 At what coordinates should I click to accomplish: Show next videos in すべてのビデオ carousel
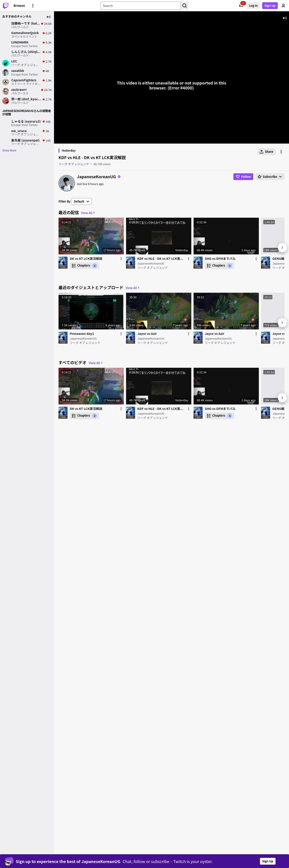coord(282,398)
